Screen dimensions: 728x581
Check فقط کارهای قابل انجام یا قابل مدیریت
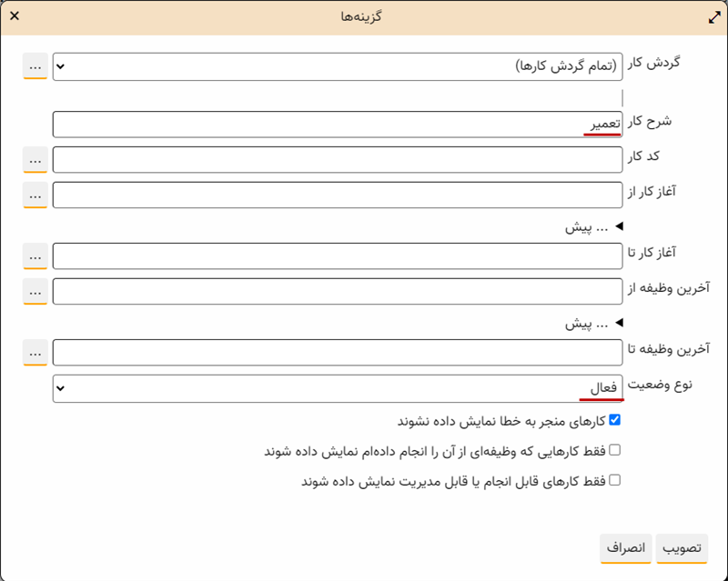pyautogui.click(x=614, y=480)
